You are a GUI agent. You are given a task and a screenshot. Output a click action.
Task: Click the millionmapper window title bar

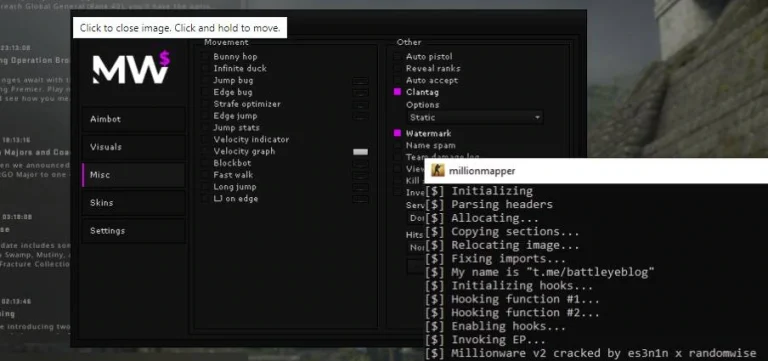coord(596,170)
